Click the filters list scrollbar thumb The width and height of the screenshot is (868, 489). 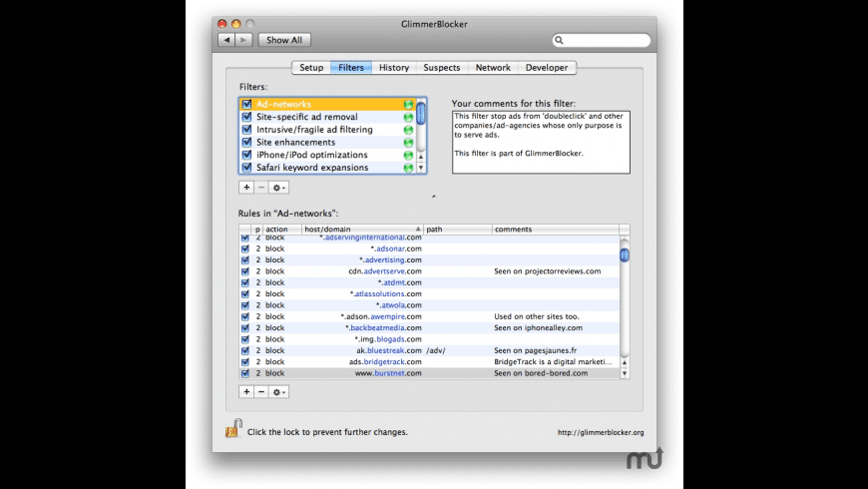[421, 113]
